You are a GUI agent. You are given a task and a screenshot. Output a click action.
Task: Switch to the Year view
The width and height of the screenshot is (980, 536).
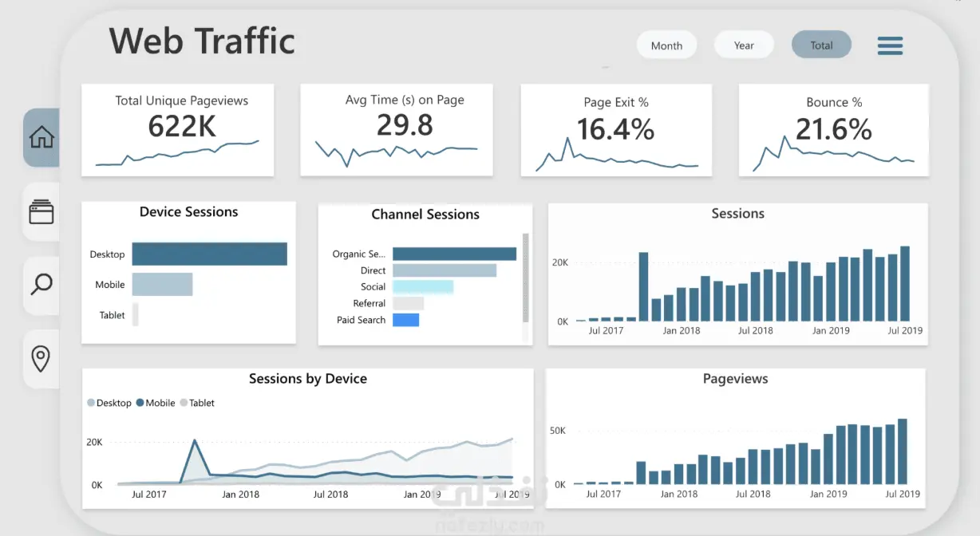[x=744, y=45]
